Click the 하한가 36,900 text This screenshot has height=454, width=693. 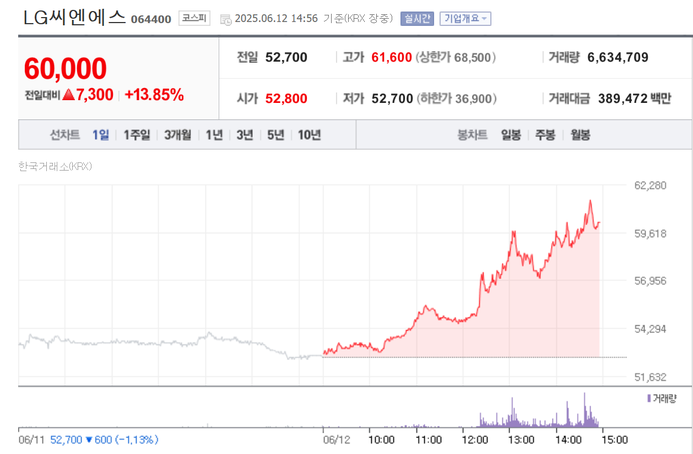pos(456,98)
